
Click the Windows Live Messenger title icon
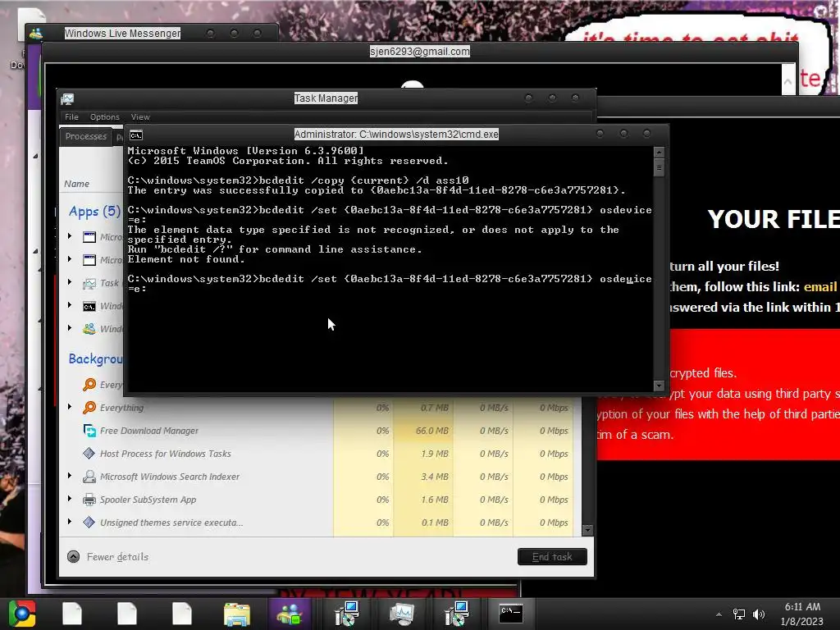coord(36,34)
